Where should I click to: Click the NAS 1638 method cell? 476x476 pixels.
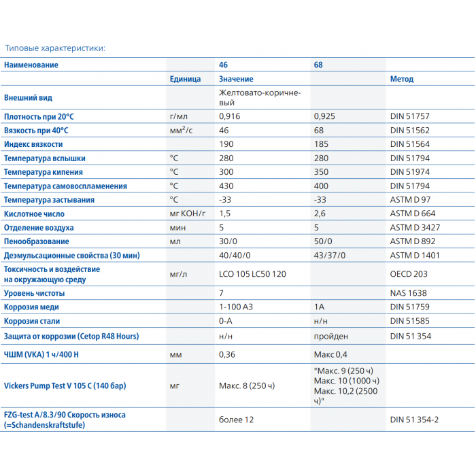tap(408, 293)
